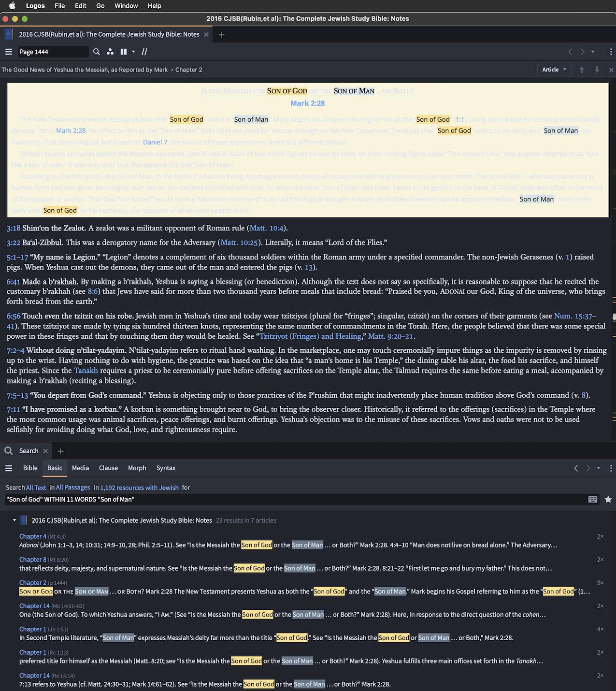Close the locator bar with X

(611, 70)
